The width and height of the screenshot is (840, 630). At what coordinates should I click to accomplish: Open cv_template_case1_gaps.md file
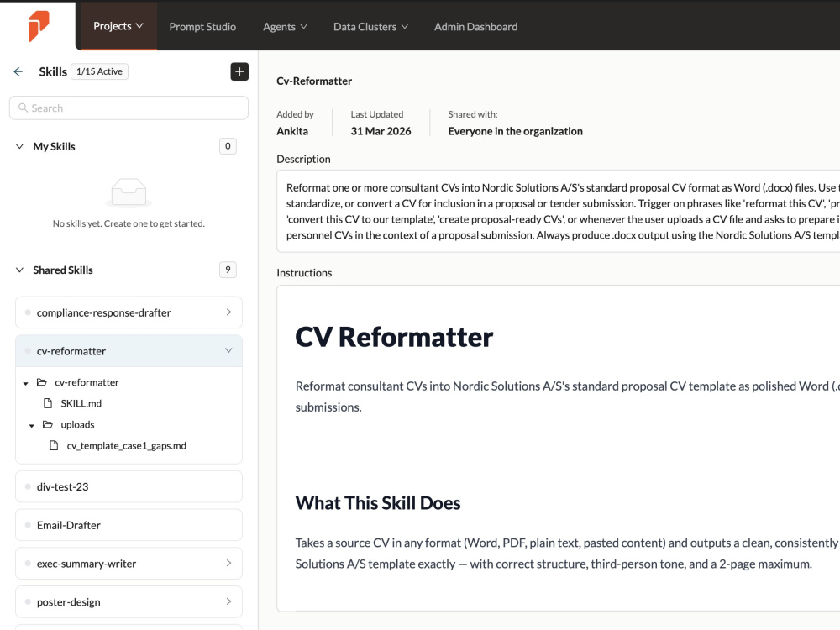click(x=127, y=446)
